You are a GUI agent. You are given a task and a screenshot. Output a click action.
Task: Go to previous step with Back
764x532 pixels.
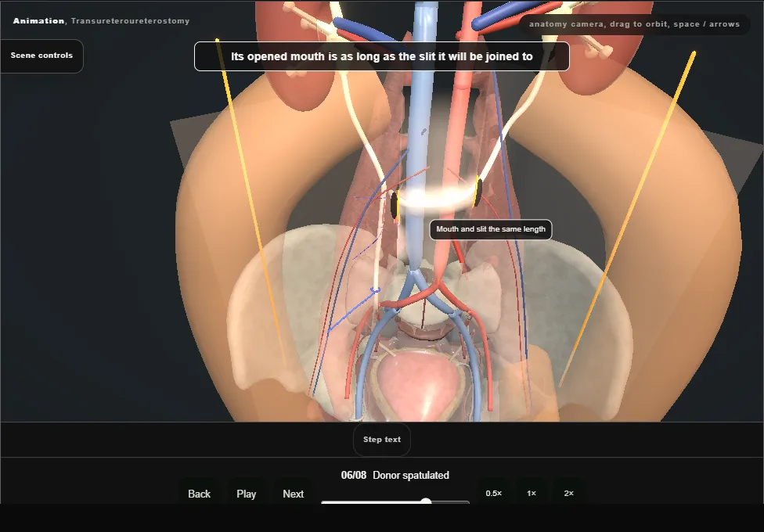200,494
